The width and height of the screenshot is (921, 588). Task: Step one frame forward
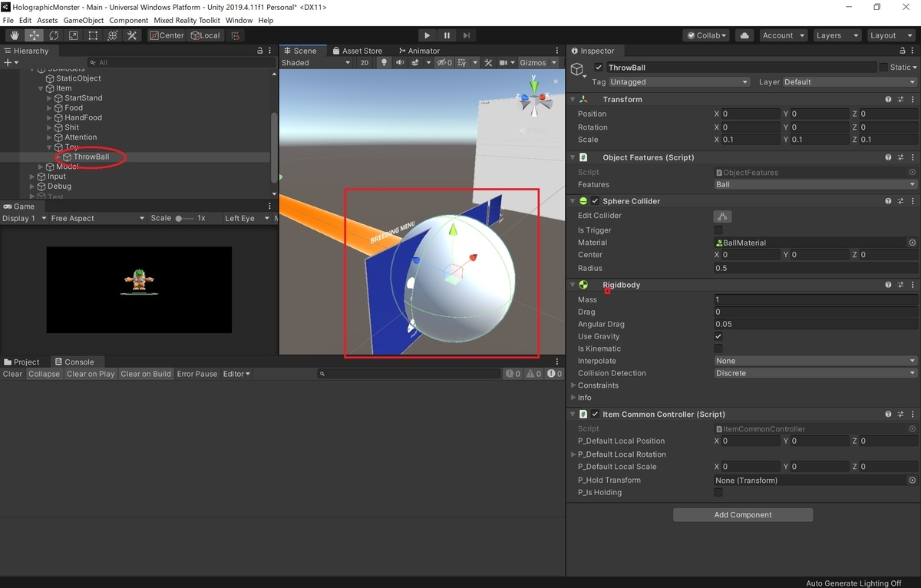[467, 35]
